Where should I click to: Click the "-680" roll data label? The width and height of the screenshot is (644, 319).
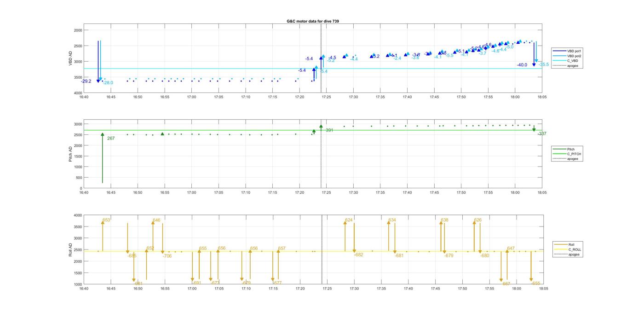tap(484, 255)
